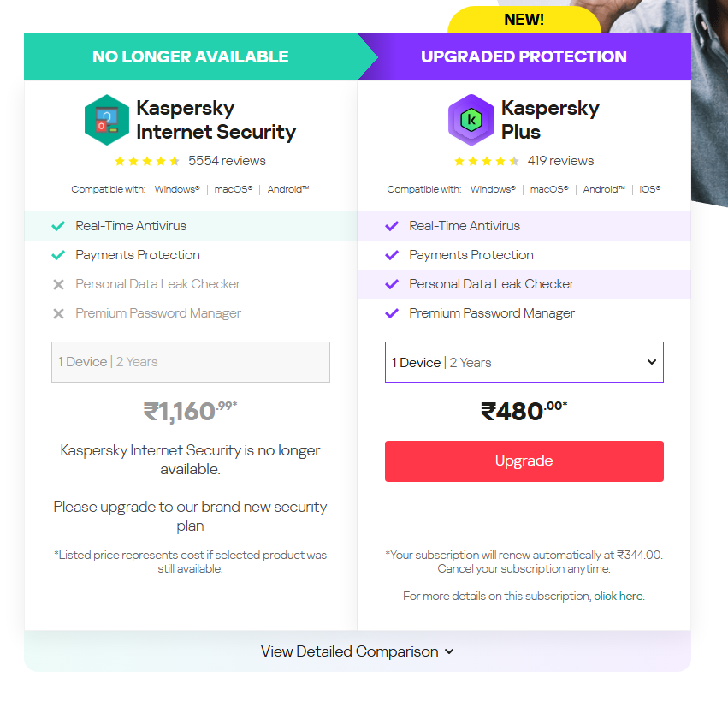Open the Kaspersky Plus device and years dropdown
Image resolution: width=728 pixels, height=713 pixels.
point(524,362)
